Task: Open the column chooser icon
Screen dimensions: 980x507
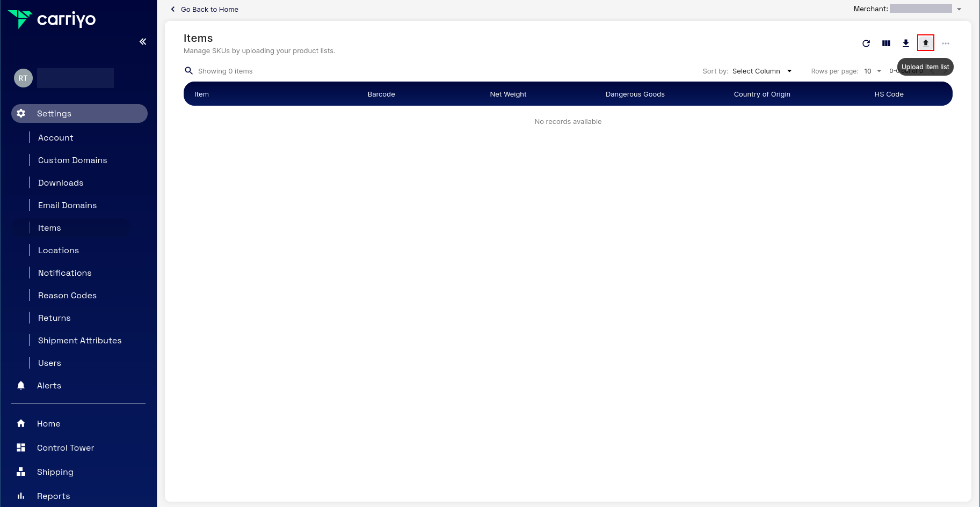Action: 886,43
